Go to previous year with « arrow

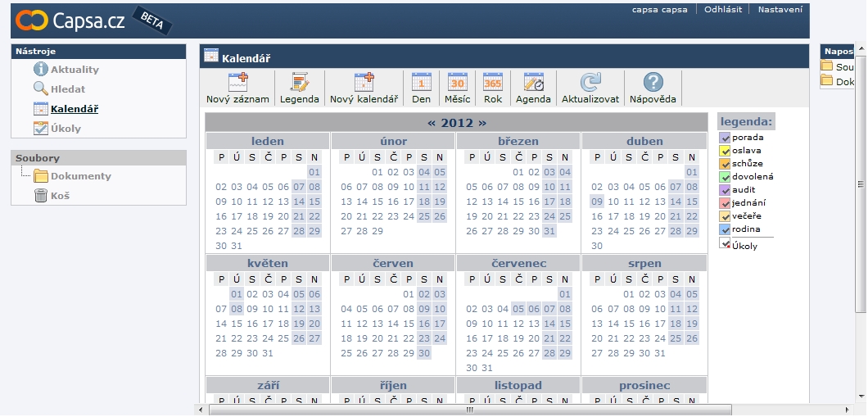[x=432, y=123]
